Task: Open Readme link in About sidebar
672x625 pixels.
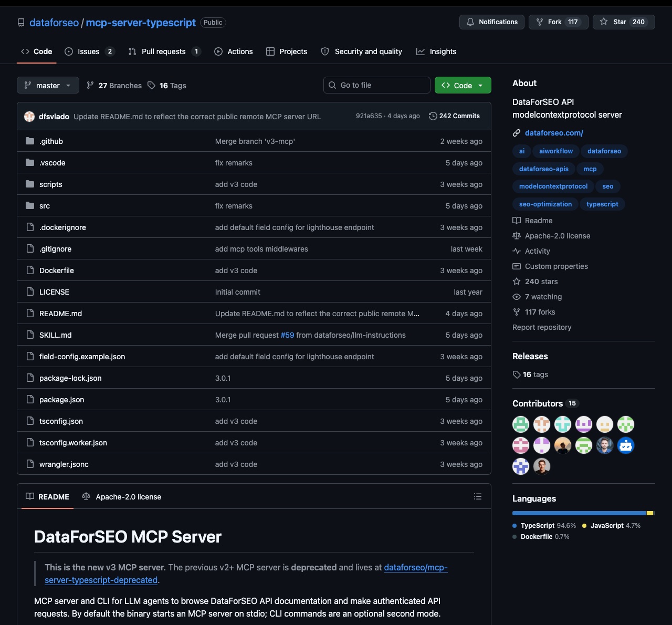Action: tap(532, 221)
